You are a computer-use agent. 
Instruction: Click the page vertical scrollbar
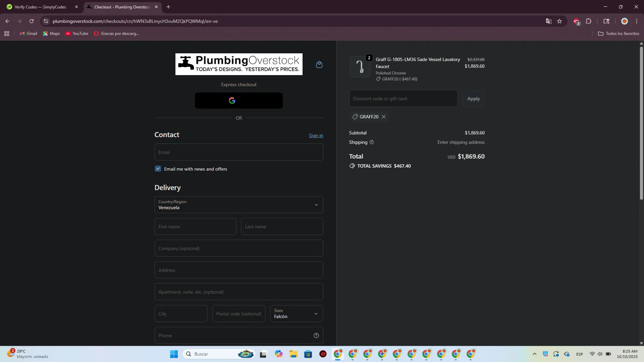pos(641,123)
